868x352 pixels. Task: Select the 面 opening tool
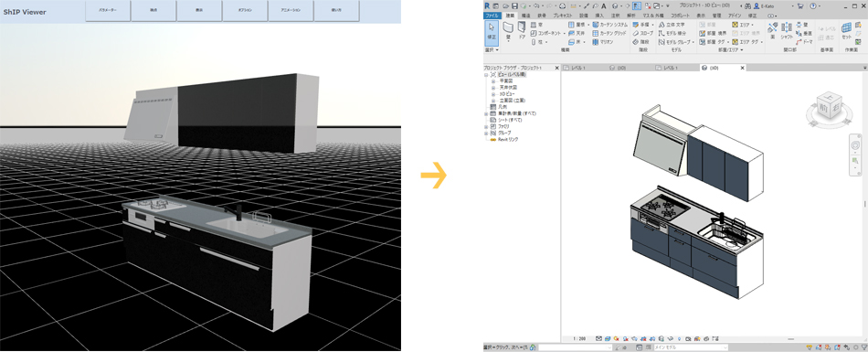pos(773,31)
